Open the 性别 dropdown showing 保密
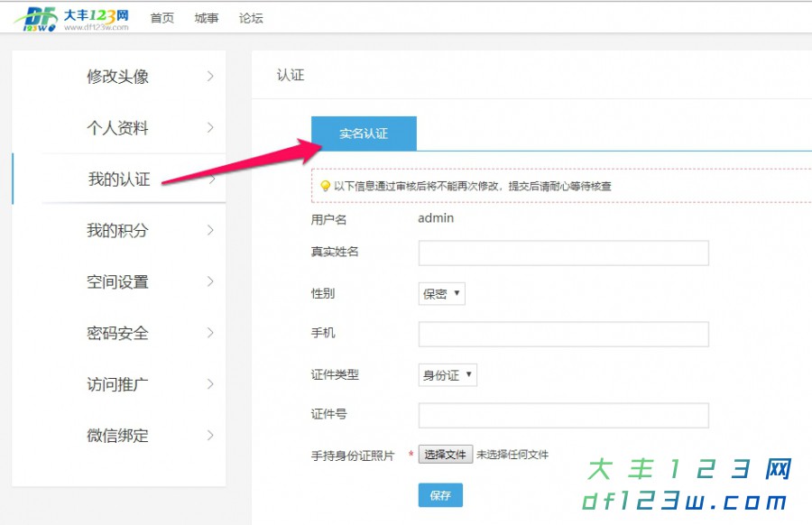 [442, 294]
